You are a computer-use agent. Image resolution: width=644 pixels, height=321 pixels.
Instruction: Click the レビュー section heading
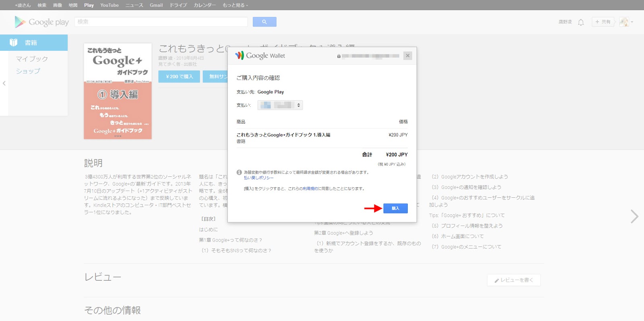pyautogui.click(x=103, y=277)
